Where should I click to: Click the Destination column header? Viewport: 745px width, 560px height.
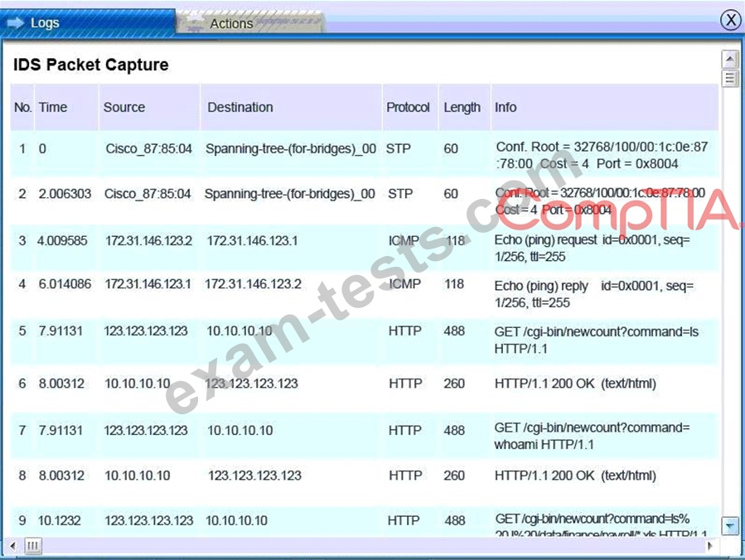291,108
